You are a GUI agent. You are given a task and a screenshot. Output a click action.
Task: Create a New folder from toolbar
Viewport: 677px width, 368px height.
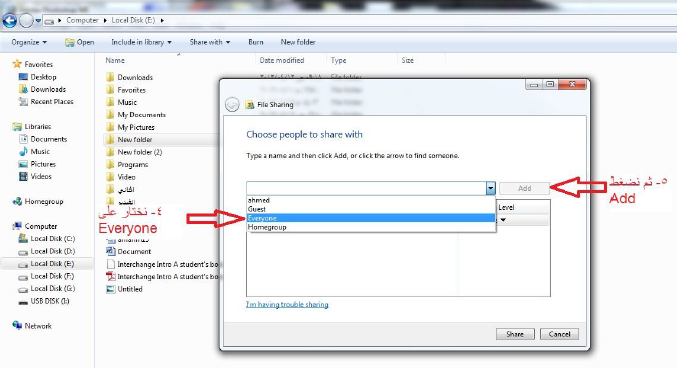298,42
